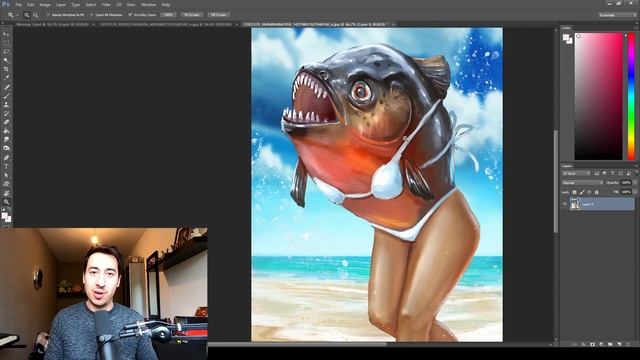The image size is (640, 360).
Task: Add a layer mask from Layers footer
Action: pyautogui.click(x=592, y=344)
